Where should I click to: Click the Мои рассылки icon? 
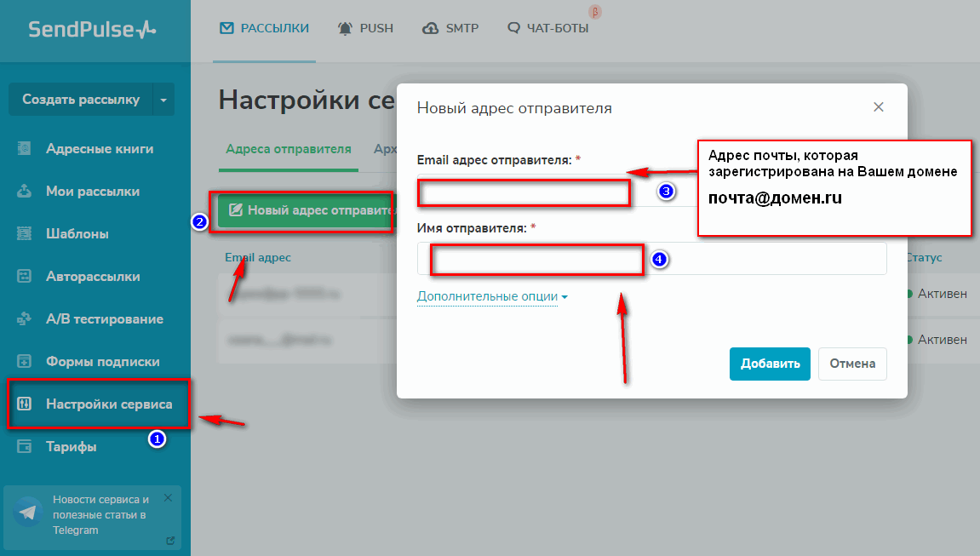click(x=24, y=191)
